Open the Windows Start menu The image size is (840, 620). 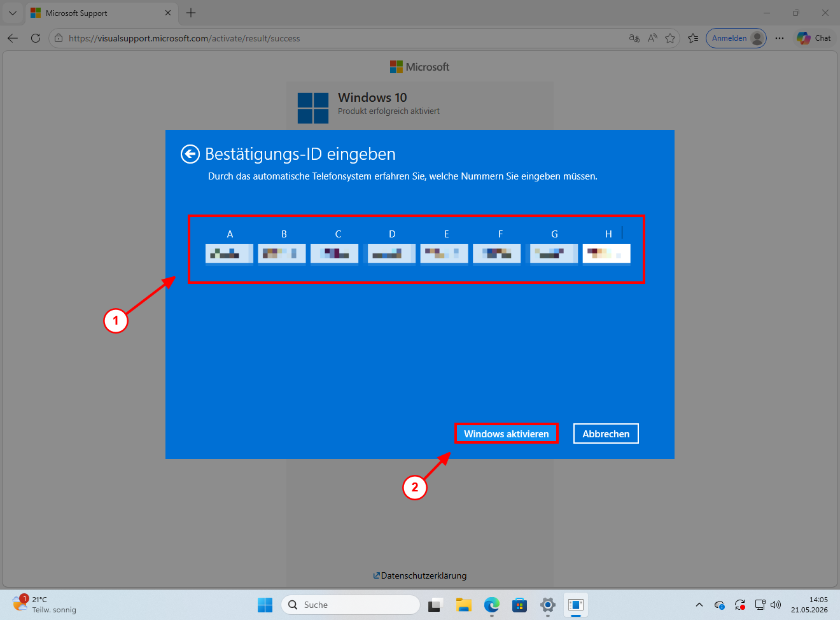[x=265, y=605]
